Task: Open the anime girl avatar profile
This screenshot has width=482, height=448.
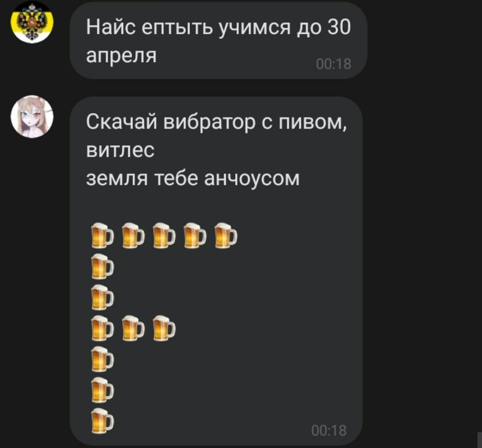Action: click(x=32, y=117)
